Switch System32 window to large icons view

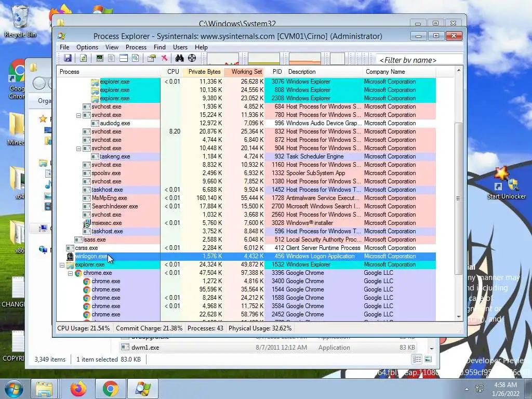tap(428, 359)
